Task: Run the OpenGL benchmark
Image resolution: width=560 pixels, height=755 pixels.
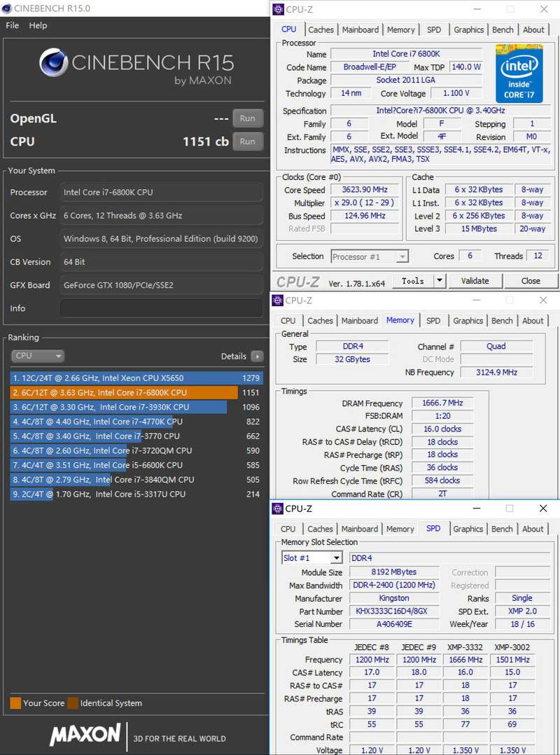Action: (x=247, y=118)
